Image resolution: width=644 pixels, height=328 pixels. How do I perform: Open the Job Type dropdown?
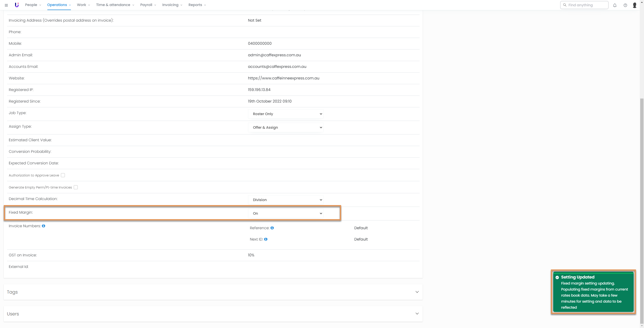(286, 114)
